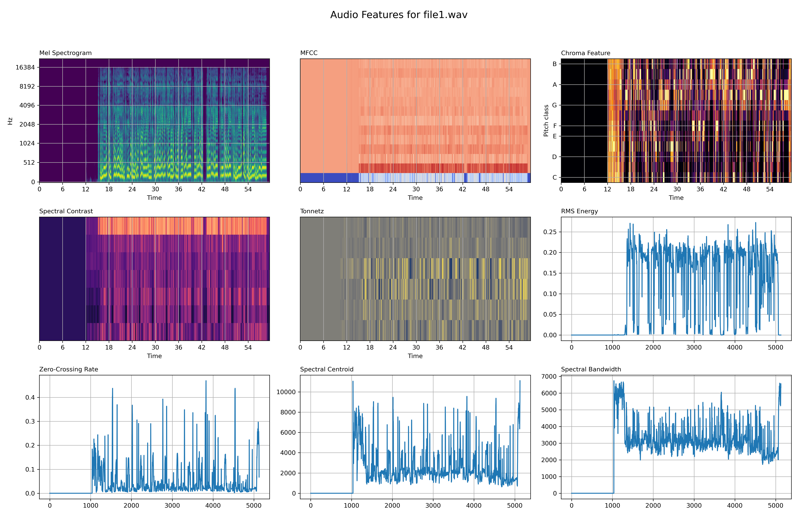Click pitch class label B on Chroma plot
Screen dimensions: 798x532
pyautogui.click(x=555, y=64)
